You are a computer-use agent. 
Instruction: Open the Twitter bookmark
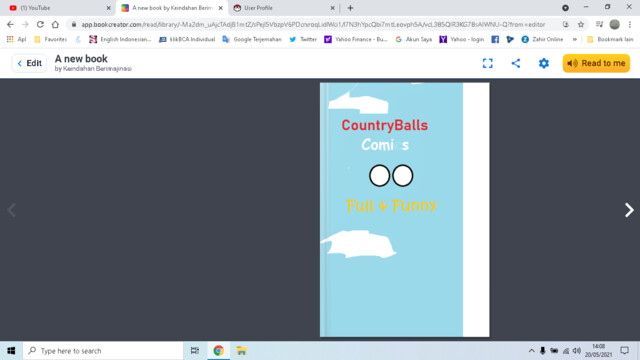[x=303, y=39]
